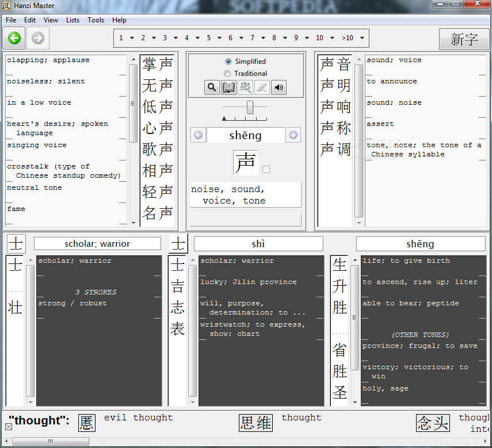Open the 1 stroke dropdown
Image resolution: width=492 pixels, height=448 pixels.
pos(132,38)
